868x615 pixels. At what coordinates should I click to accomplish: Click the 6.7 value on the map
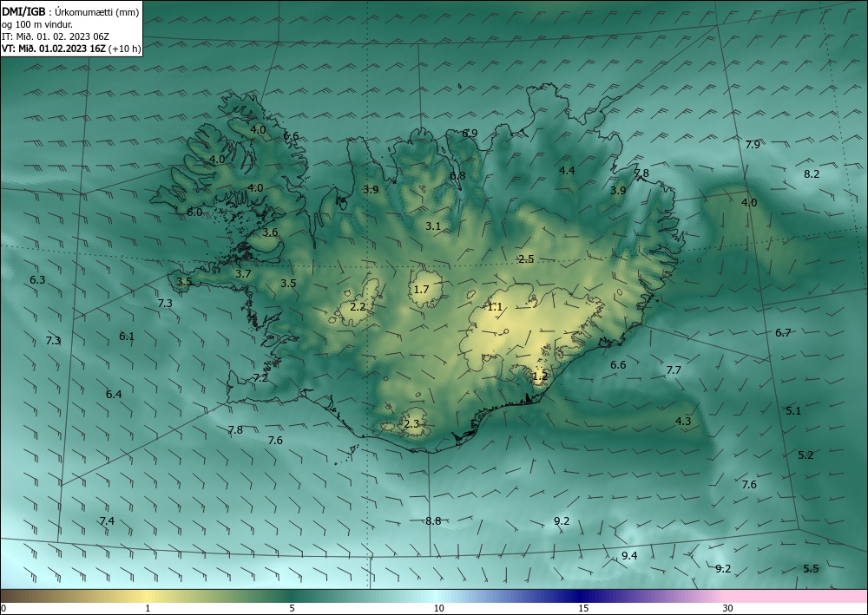[783, 332]
